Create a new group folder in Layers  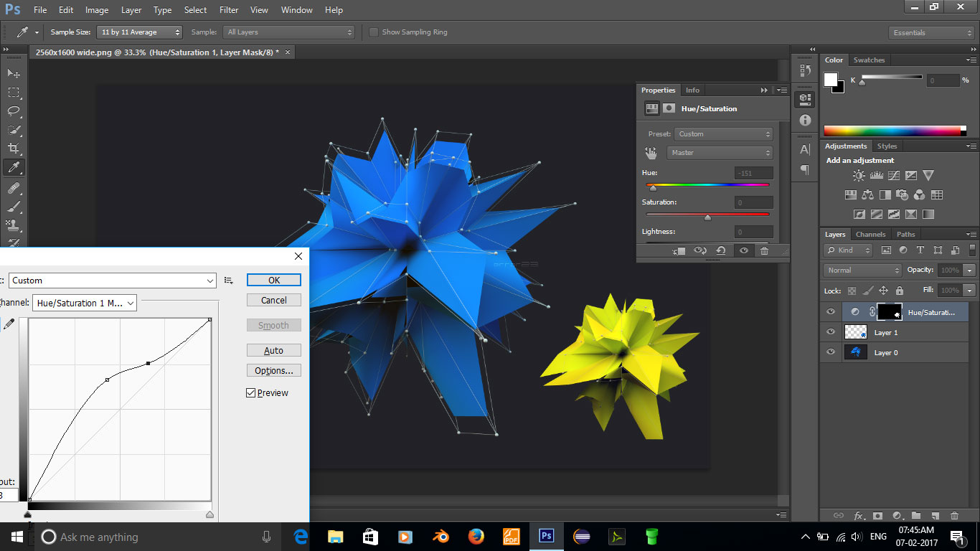(x=916, y=516)
